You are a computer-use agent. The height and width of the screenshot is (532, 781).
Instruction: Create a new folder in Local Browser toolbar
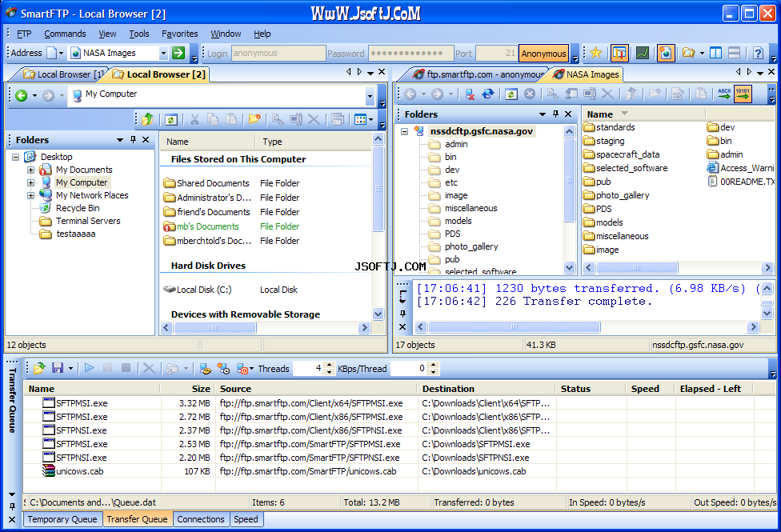(x=254, y=119)
